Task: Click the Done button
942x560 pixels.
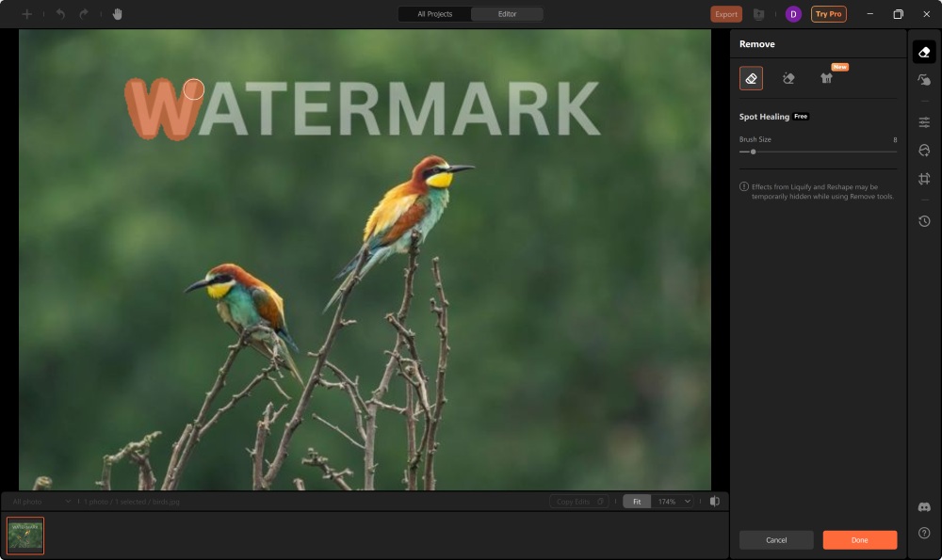Action: click(859, 539)
